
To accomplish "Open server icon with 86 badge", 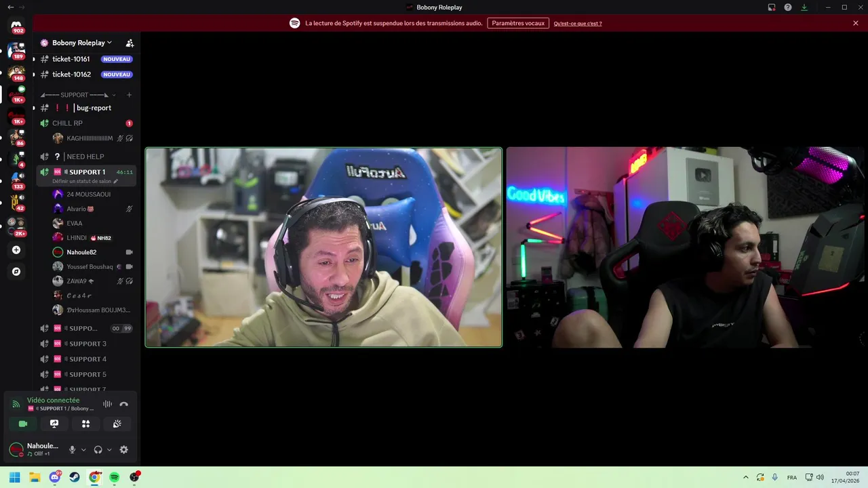I will pyautogui.click(x=16, y=137).
